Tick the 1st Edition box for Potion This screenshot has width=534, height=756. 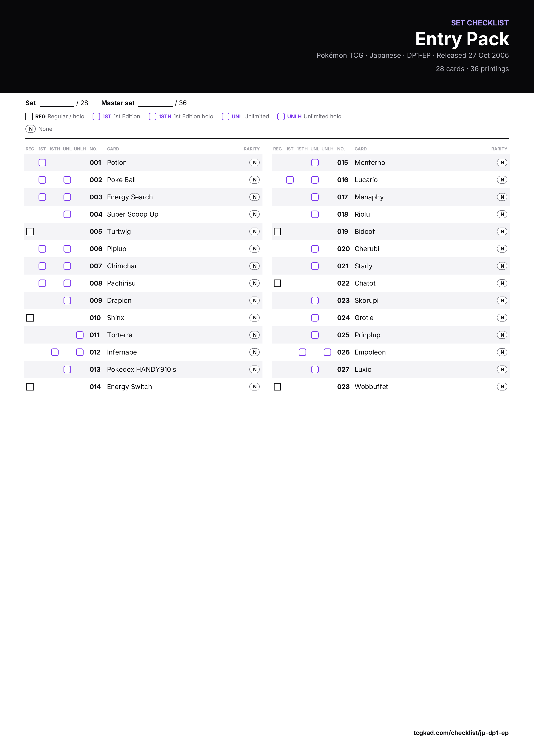coord(42,163)
